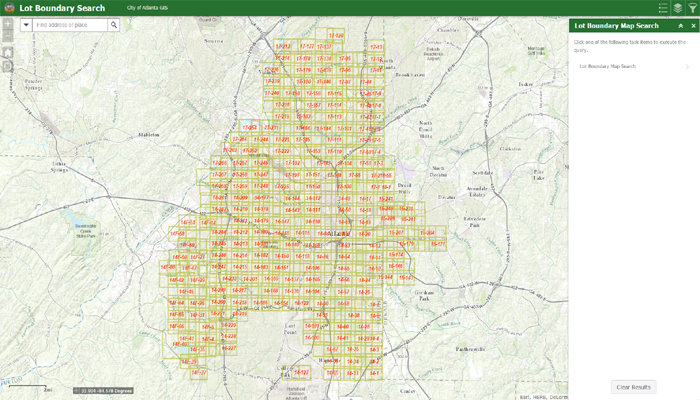Open the Legend widget icon
Screen dimensions: 700x400
[x=663, y=8]
